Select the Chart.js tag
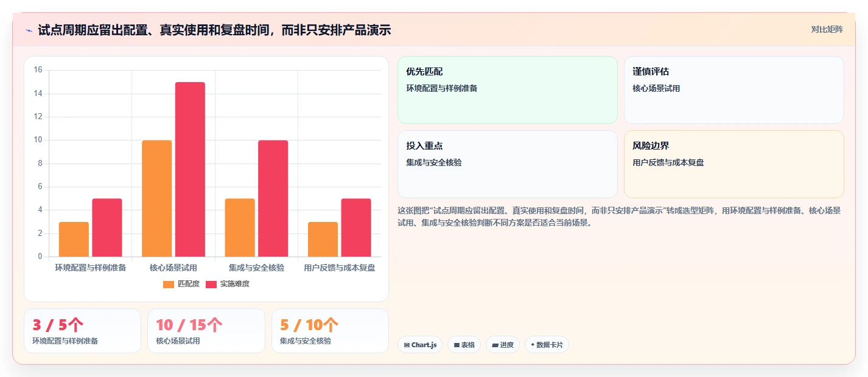Image resolution: width=868 pixels, height=377 pixels. tap(420, 345)
